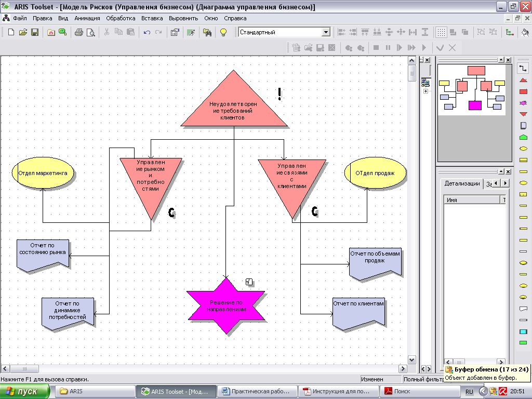
Task: Open the Анимация menu
Action: point(87,18)
